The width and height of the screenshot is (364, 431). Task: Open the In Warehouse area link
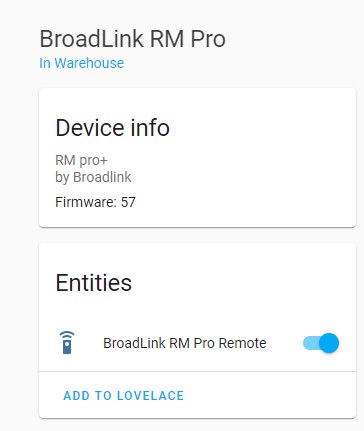(x=82, y=63)
